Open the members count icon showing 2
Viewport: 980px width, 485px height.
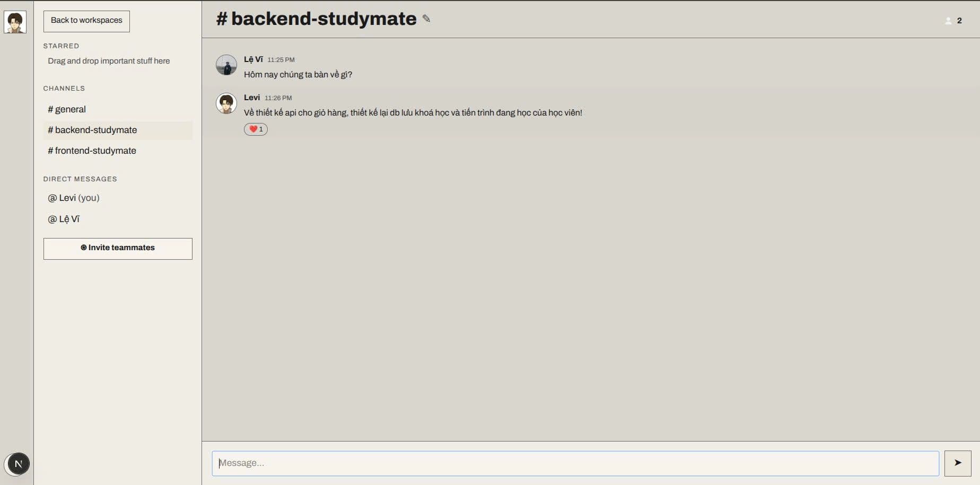coord(953,21)
